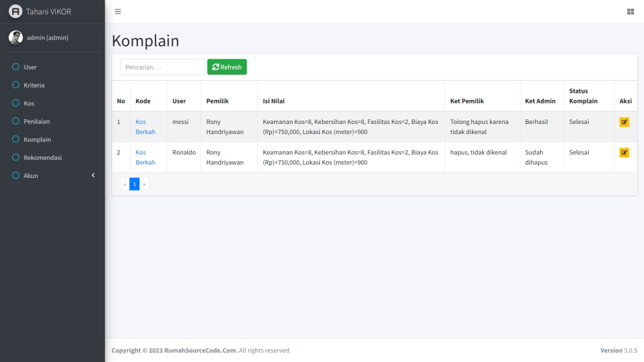Open Kos Berkah link in first row
The height and width of the screenshot is (362, 644).
(x=145, y=127)
